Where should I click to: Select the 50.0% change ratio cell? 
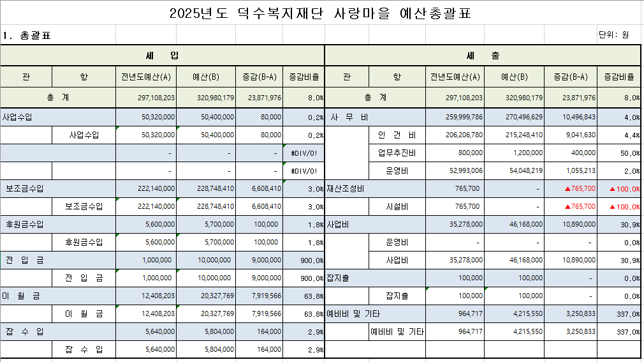620,153
